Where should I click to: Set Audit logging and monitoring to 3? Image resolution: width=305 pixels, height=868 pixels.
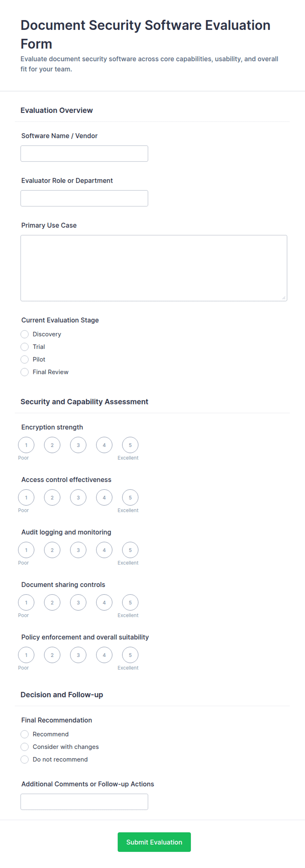point(78,550)
